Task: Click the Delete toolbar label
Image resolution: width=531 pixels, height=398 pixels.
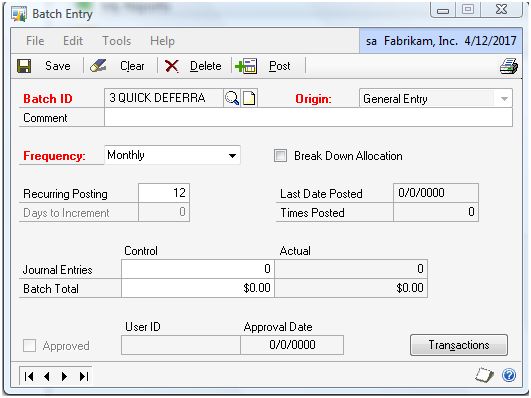Action: click(x=206, y=66)
